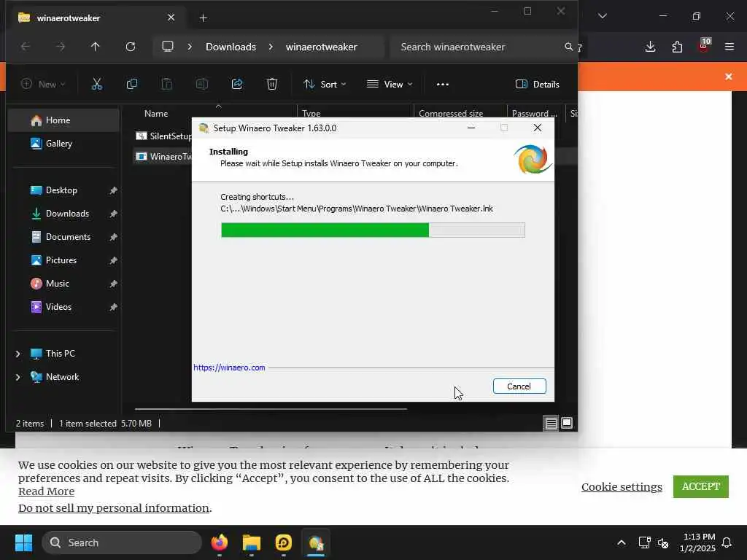Open the Sort dropdown menu
Image resolution: width=747 pixels, height=560 pixels.
pos(325,85)
